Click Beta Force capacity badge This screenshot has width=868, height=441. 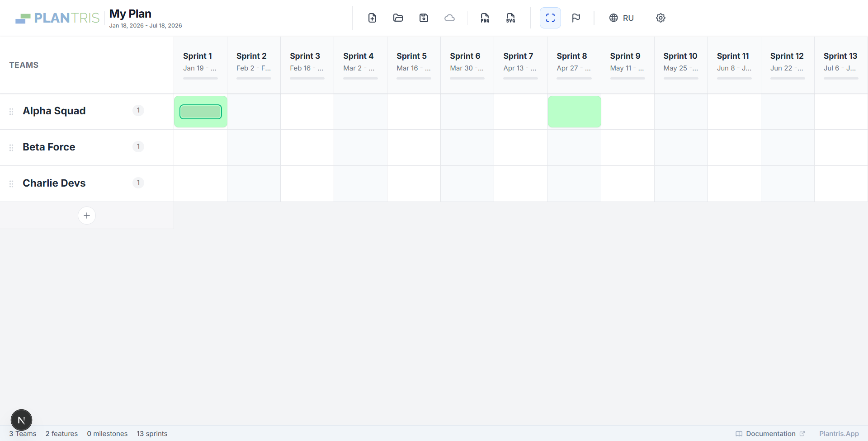[138, 146]
